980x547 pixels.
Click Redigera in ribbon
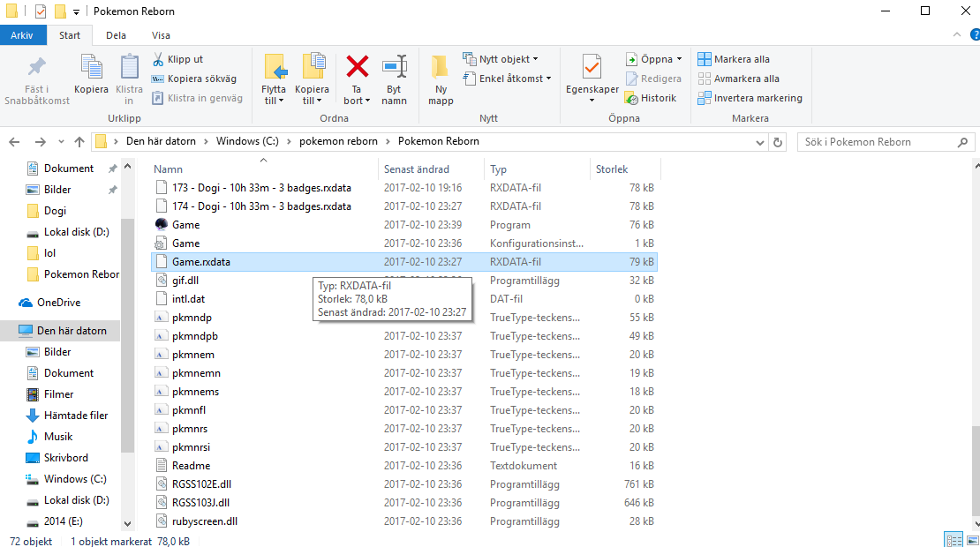tap(653, 79)
